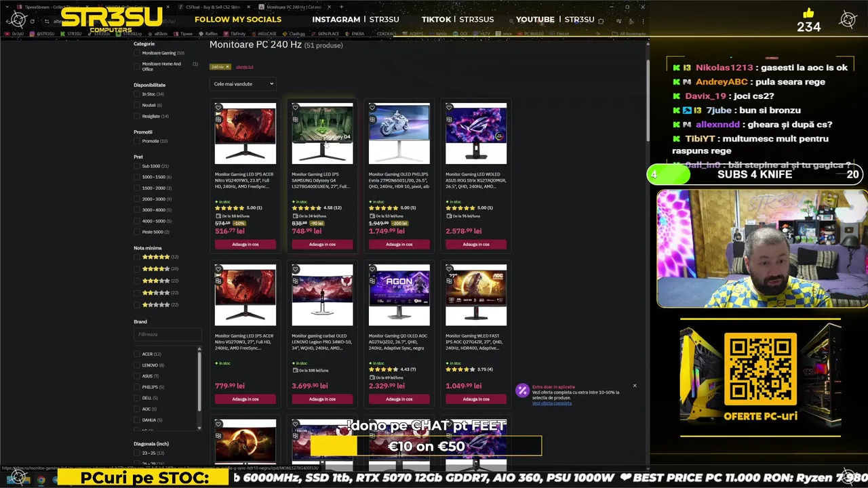Enable the Promotie (10) checkbox
868x488 pixels.
(x=137, y=141)
